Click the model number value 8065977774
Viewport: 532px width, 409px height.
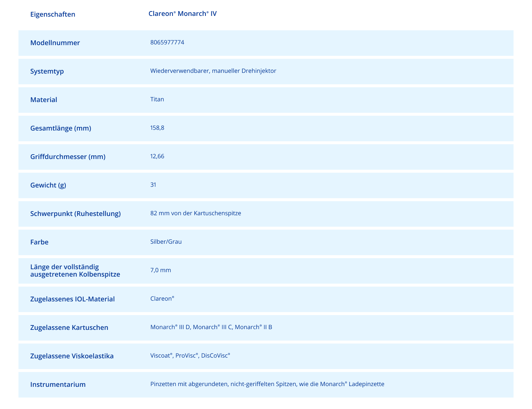click(167, 43)
